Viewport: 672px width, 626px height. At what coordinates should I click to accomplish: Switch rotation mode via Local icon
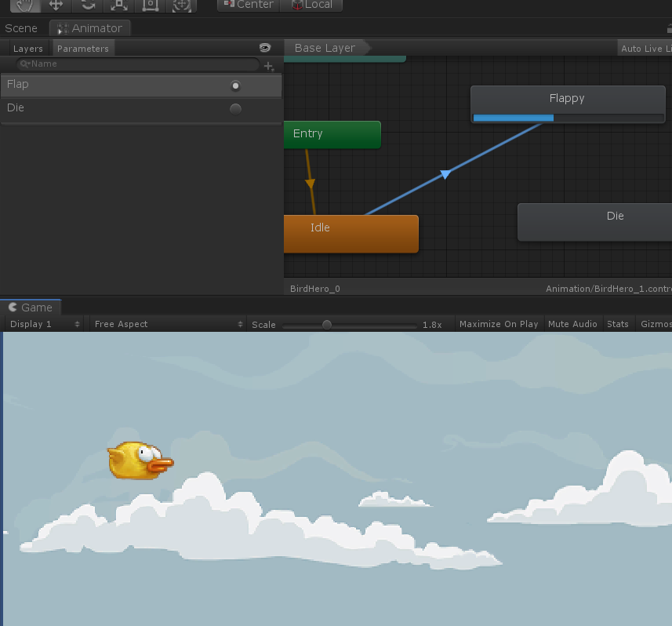(x=312, y=5)
